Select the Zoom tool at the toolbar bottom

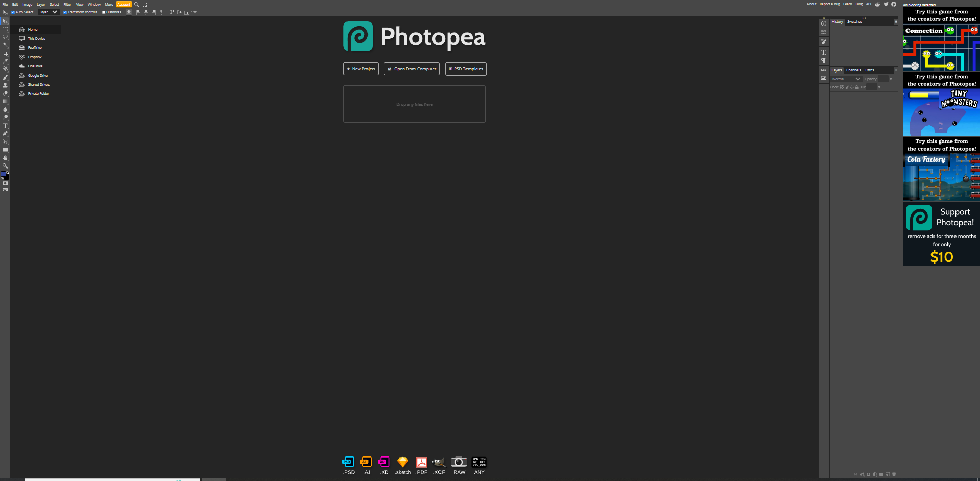tap(5, 166)
